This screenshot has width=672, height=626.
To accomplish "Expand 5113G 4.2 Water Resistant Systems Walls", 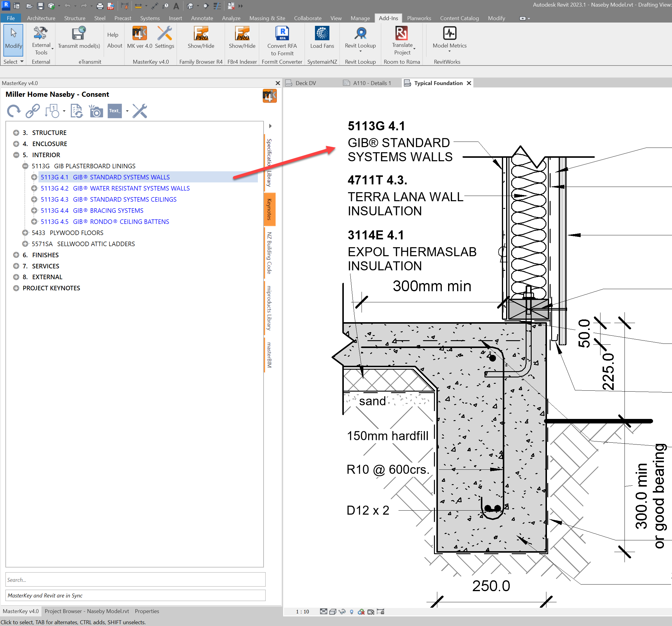I will coord(34,188).
